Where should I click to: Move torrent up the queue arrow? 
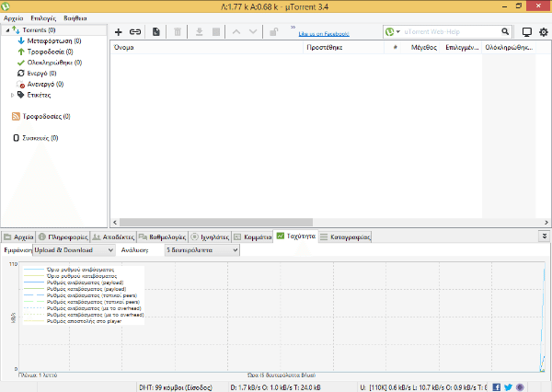tap(236, 32)
